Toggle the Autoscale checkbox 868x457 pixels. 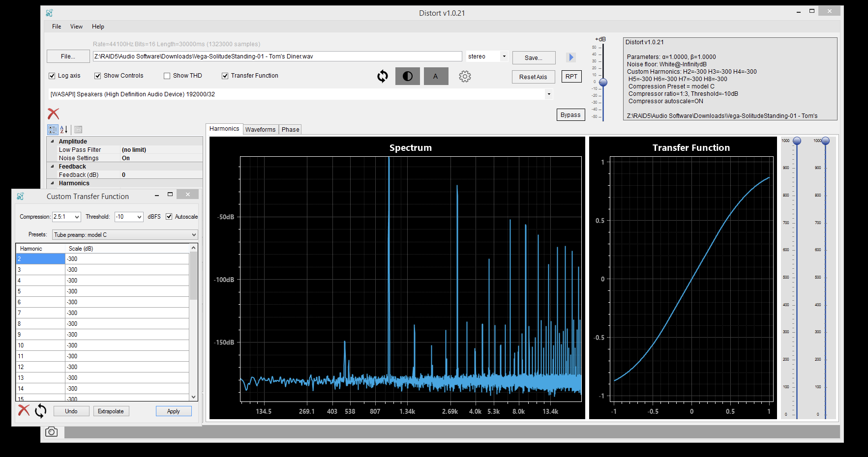coord(169,217)
